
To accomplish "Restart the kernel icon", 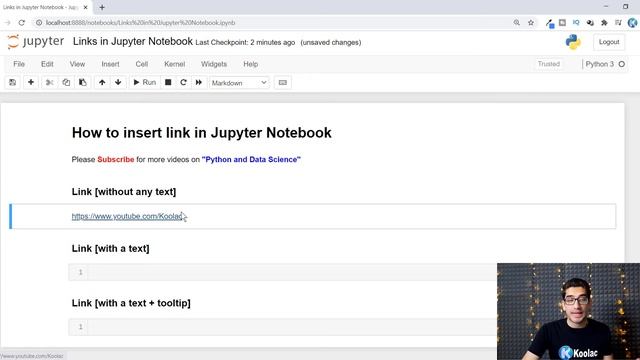I will click(183, 82).
